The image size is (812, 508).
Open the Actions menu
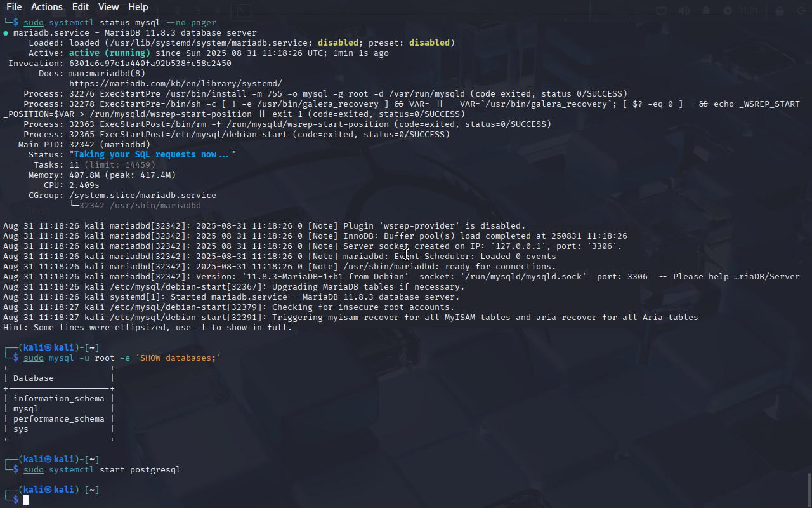[47, 7]
